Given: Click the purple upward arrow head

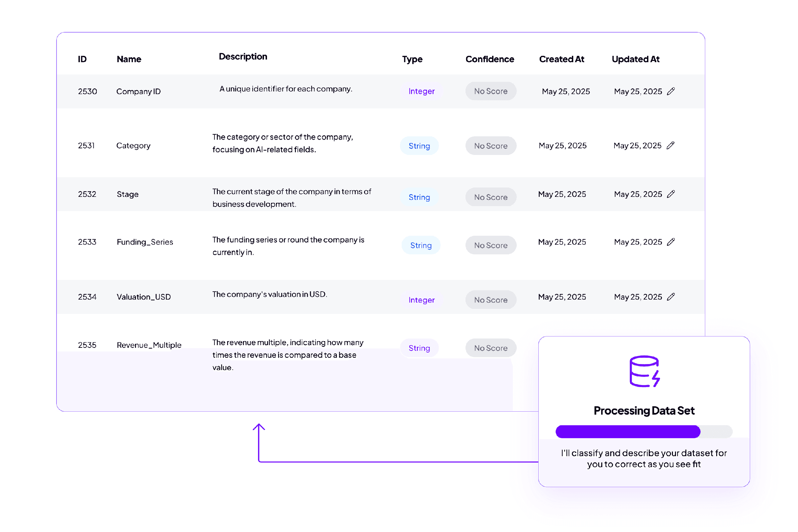Looking at the screenshot, I should click(259, 427).
